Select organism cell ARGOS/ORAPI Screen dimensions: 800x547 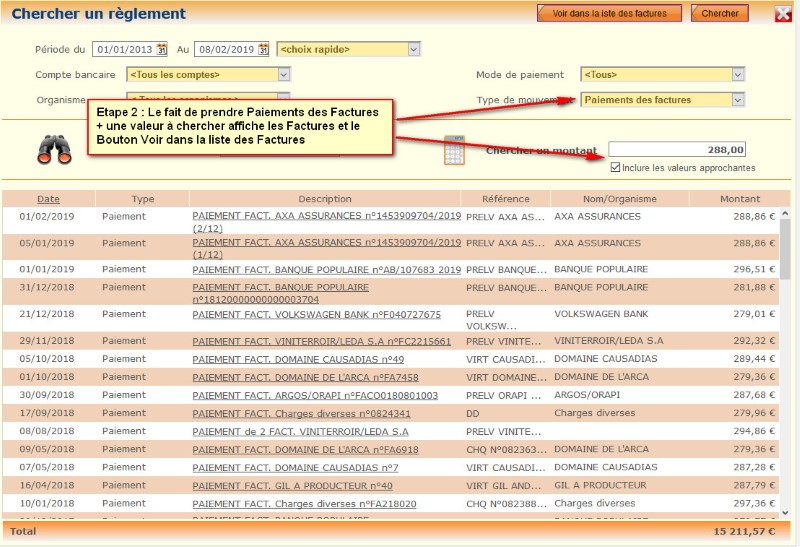587,395
